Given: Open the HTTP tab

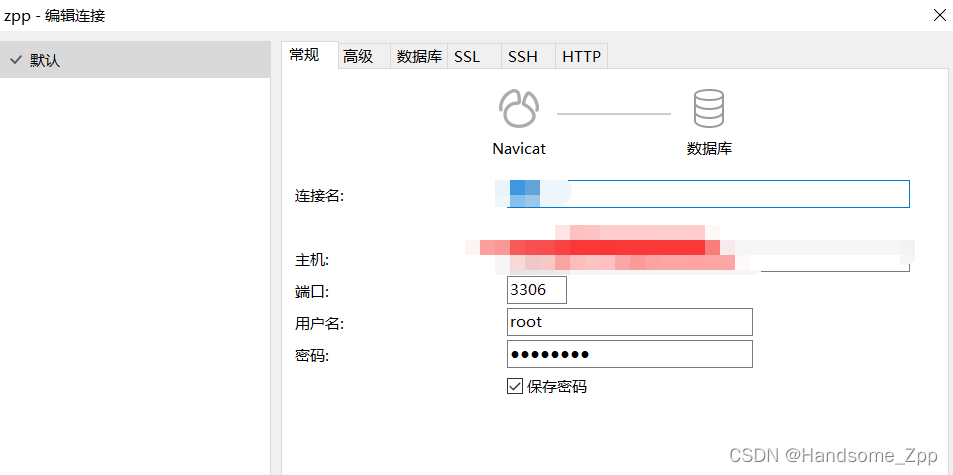Looking at the screenshot, I should click(x=582, y=56).
